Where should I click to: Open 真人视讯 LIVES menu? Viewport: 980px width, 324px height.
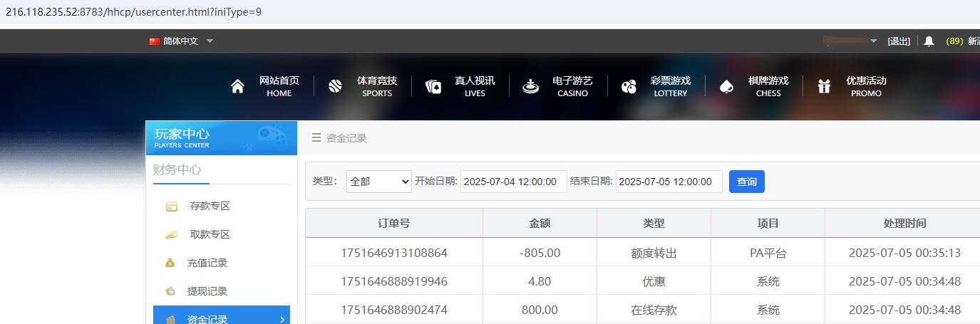[x=475, y=86]
